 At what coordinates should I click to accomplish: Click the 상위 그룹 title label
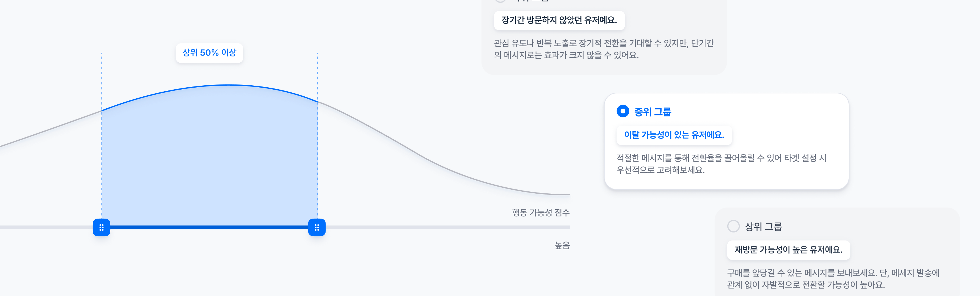[763, 227]
